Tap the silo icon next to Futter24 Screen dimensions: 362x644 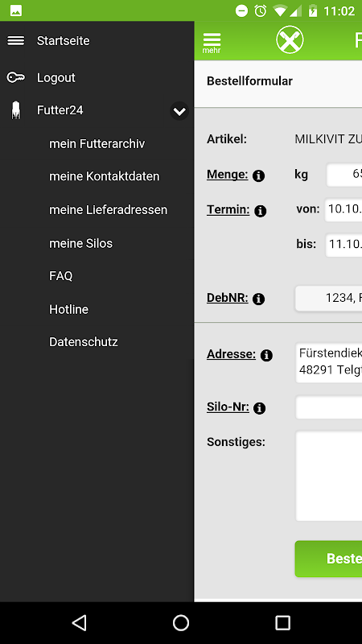[x=15, y=110]
